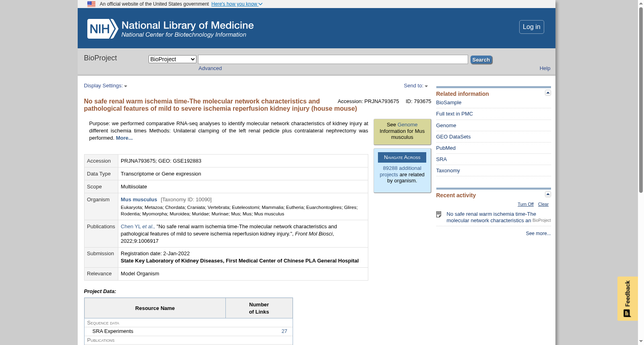Click the scrollbar up arrow

coord(641,3)
